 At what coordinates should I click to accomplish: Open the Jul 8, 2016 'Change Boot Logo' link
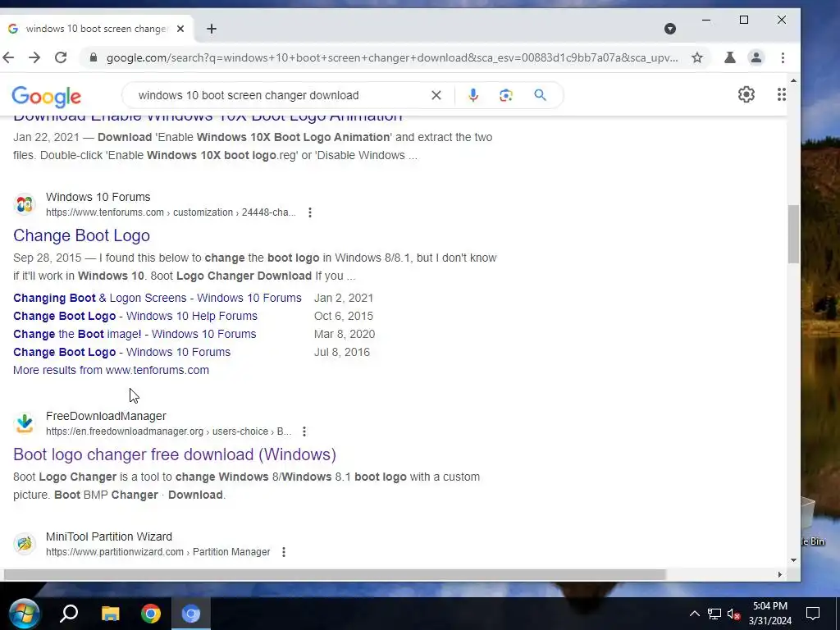click(x=121, y=352)
